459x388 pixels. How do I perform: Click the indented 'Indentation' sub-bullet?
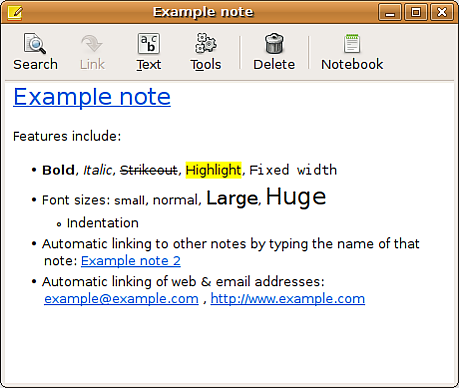coord(103,223)
